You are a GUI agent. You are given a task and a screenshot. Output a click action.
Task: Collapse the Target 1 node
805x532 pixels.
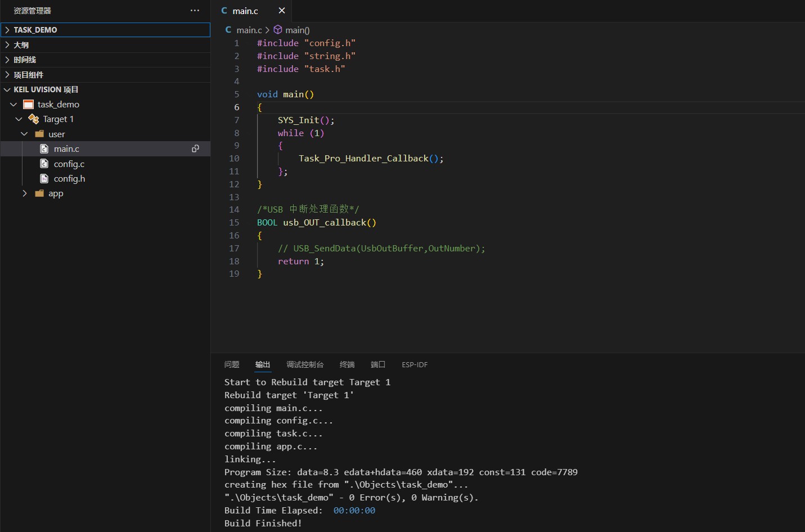(x=19, y=119)
